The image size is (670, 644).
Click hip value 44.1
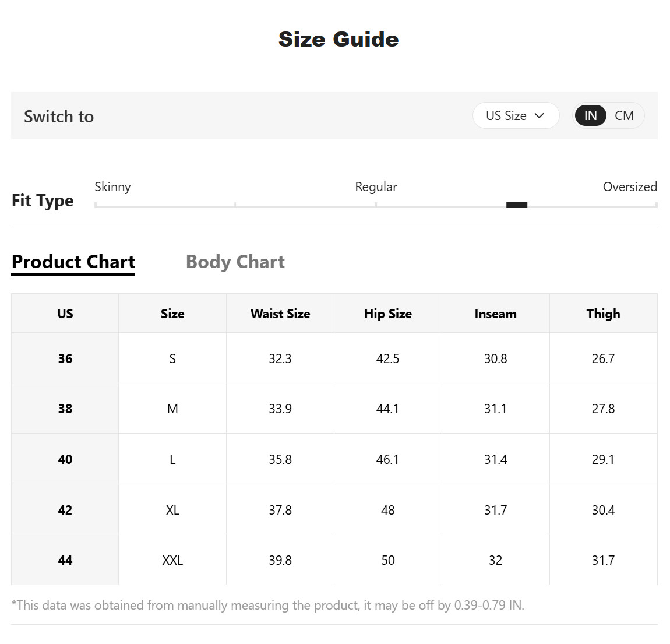pyautogui.click(x=388, y=409)
